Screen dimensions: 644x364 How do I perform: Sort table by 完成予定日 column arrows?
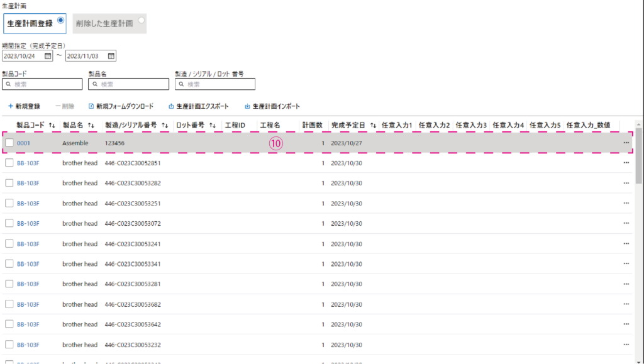[373, 125]
